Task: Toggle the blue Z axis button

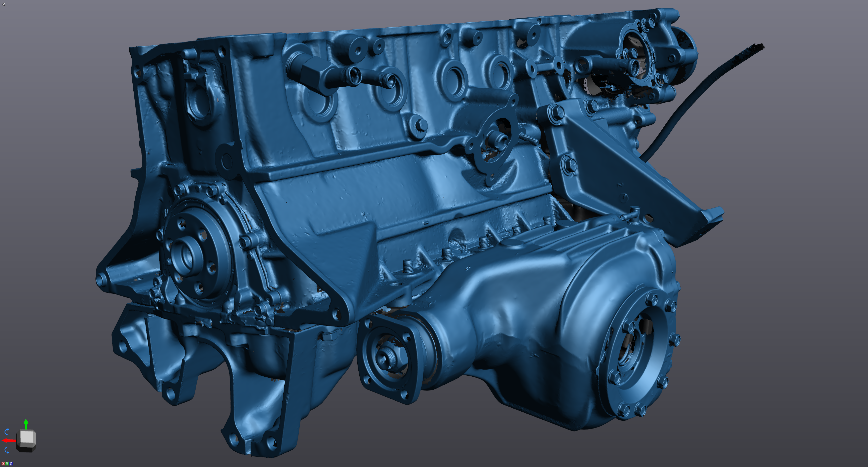Action: coord(11,464)
